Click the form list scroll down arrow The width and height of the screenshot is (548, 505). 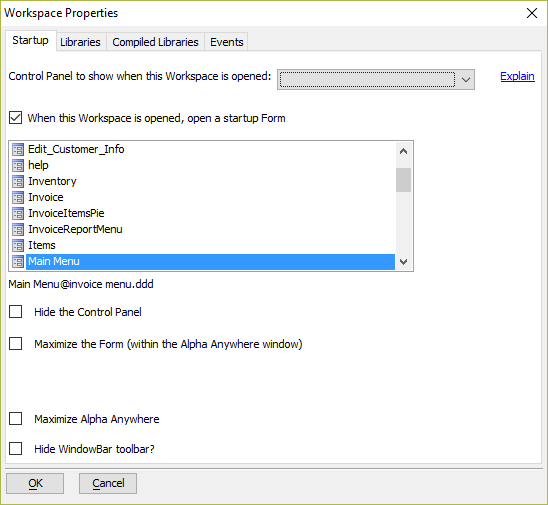coord(403,261)
